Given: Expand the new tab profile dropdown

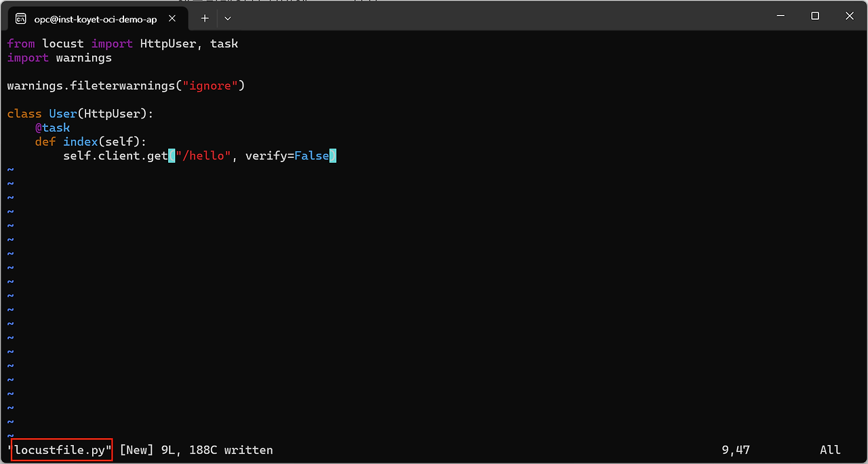Looking at the screenshot, I should (x=228, y=18).
